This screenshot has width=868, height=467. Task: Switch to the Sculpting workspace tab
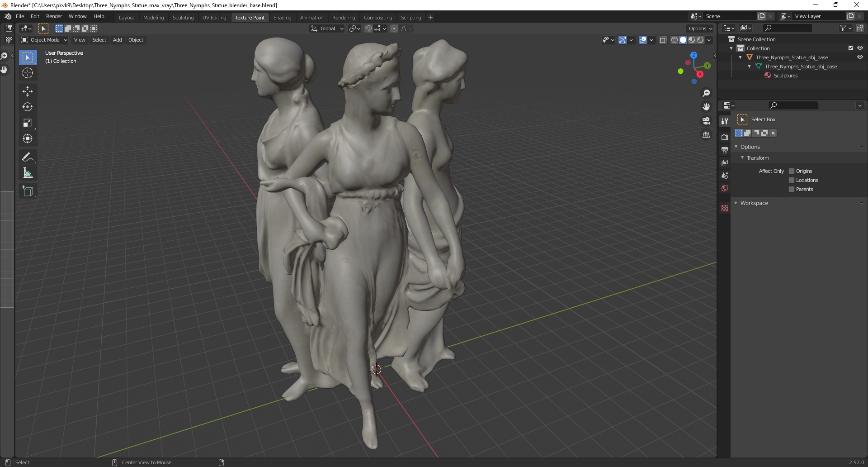[x=183, y=18]
